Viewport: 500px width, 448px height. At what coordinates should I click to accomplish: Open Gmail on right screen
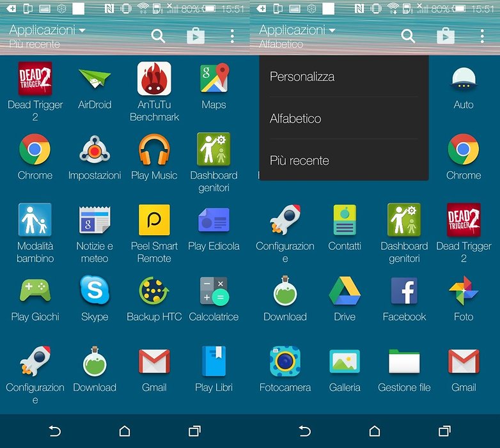point(464,361)
